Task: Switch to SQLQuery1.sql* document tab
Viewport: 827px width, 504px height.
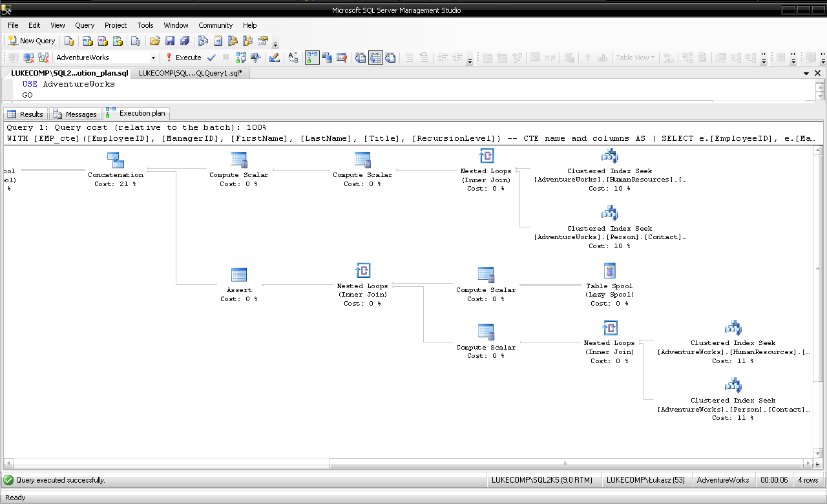Action: tap(190, 73)
